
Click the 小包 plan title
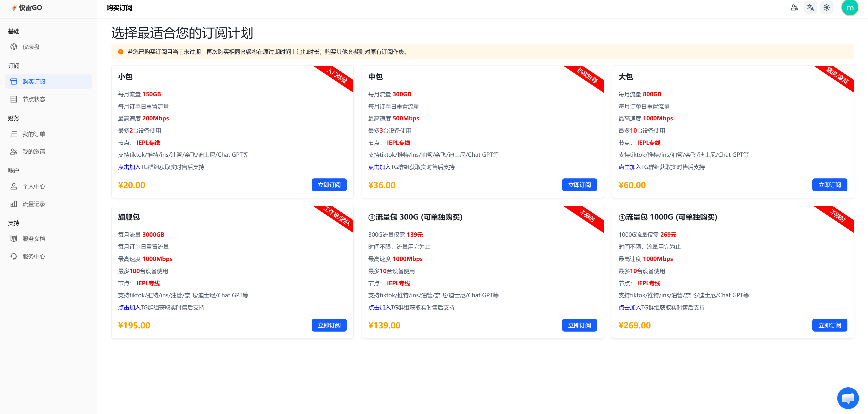[125, 77]
